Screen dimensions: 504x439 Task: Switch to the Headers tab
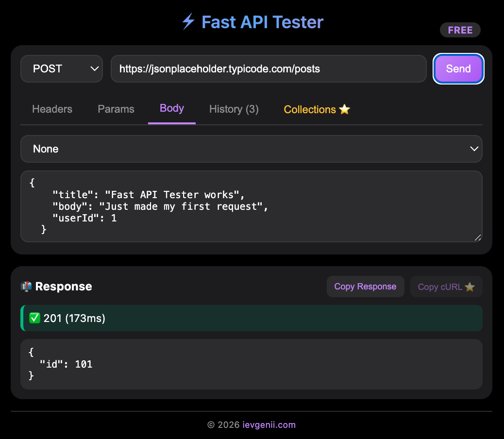[52, 109]
